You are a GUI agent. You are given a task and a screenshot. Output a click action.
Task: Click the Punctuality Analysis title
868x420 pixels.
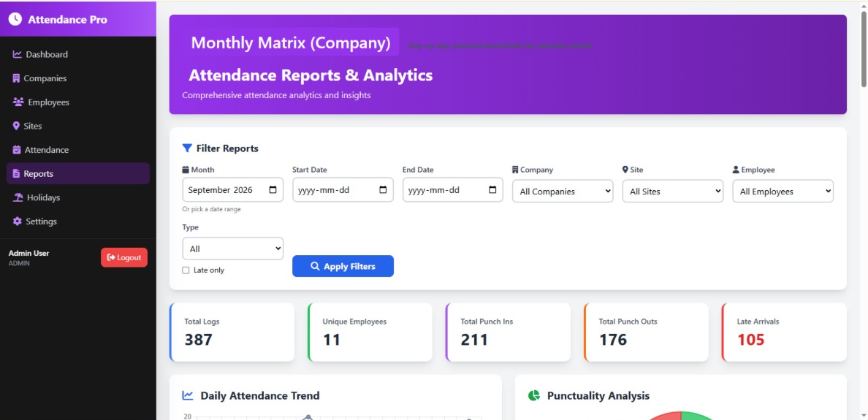(x=598, y=396)
